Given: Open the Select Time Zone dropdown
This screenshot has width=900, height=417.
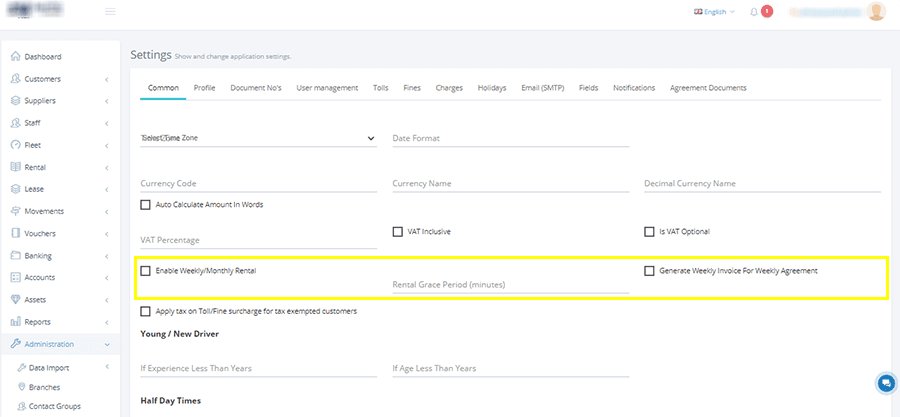Looking at the screenshot, I should (x=258, y=138).
